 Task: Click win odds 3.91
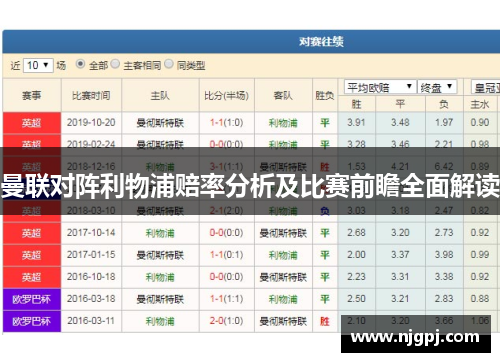(x=356, y=122)
